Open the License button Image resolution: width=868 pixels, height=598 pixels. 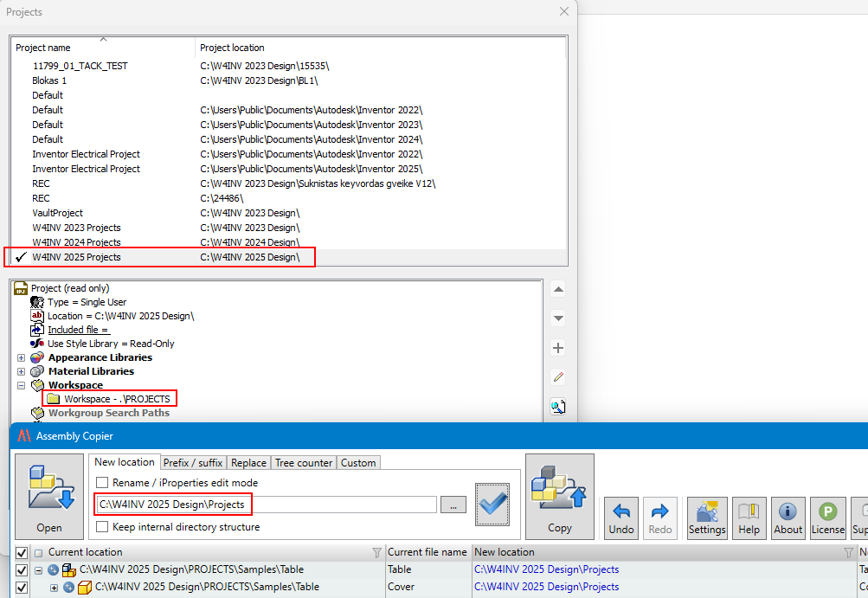point(827,518)
